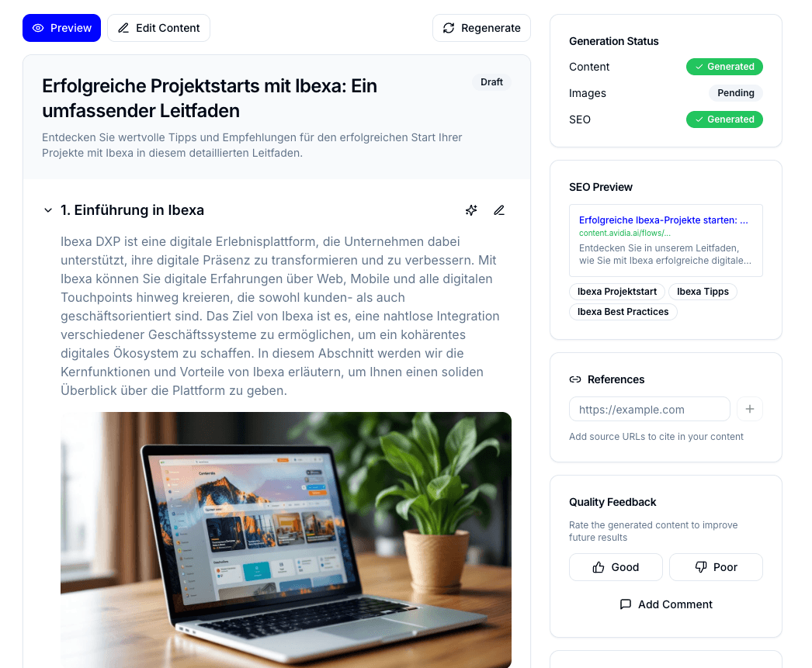
Task: Click the Draft status badge
Action: tap(491, 81)
